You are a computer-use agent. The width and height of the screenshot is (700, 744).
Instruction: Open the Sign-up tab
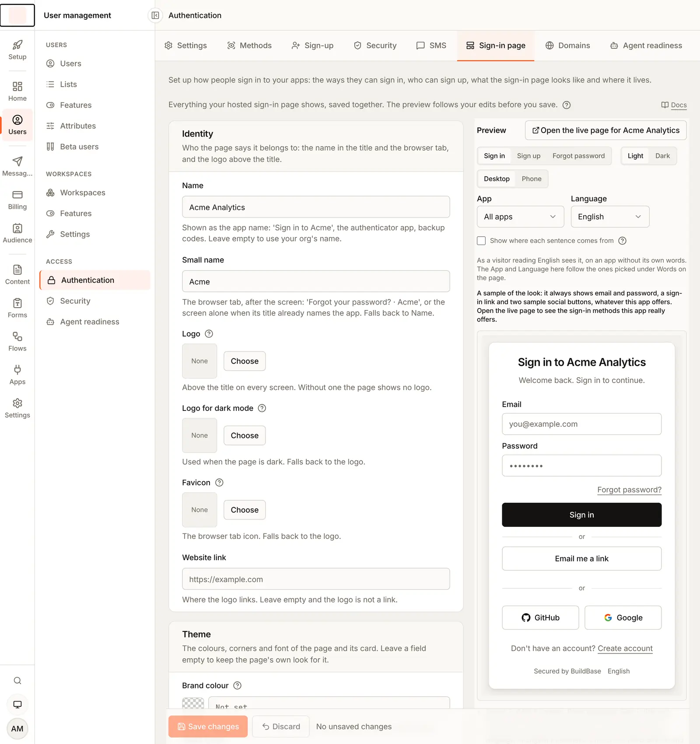coord(312,46)
